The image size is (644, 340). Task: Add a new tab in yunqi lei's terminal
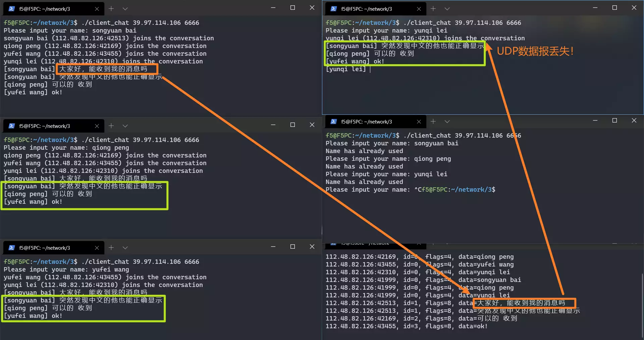point(433,9)
